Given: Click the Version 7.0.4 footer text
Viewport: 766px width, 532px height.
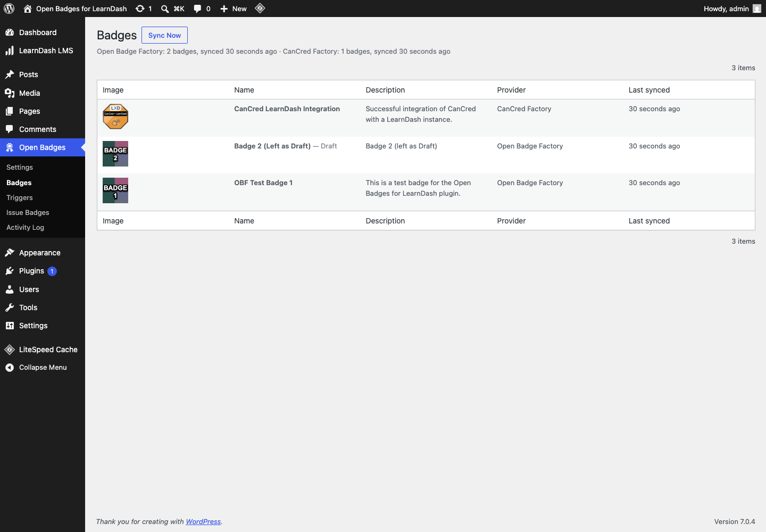Looking at the screenshot, I should point(735,521).
